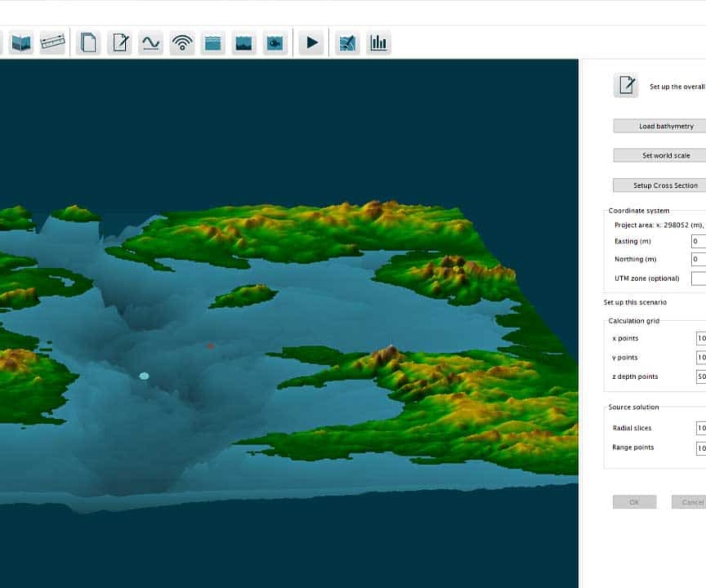Click the bar chart histogram icon

pos(378,43)
